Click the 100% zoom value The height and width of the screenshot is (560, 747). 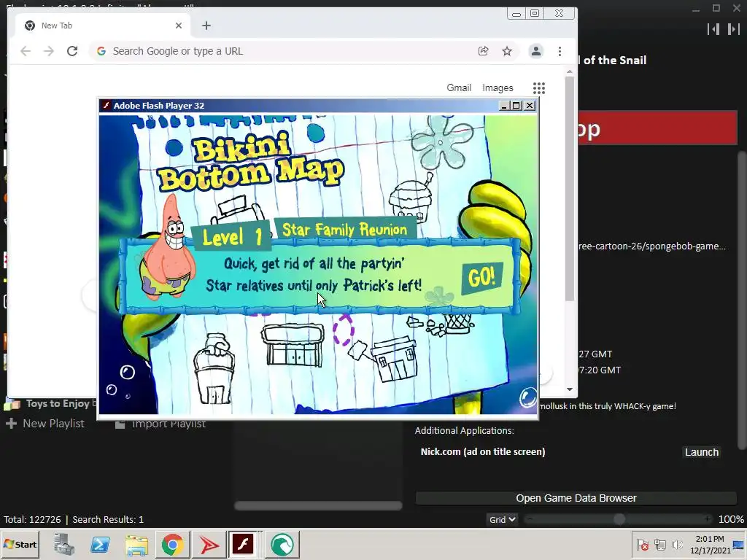[731, 519]
